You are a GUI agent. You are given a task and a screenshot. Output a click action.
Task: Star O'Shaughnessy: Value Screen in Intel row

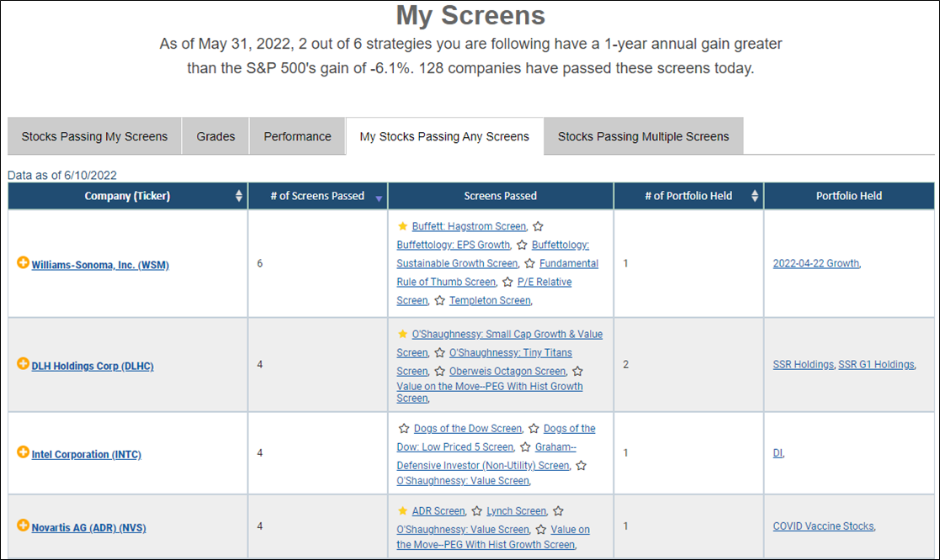pos(582,465)
